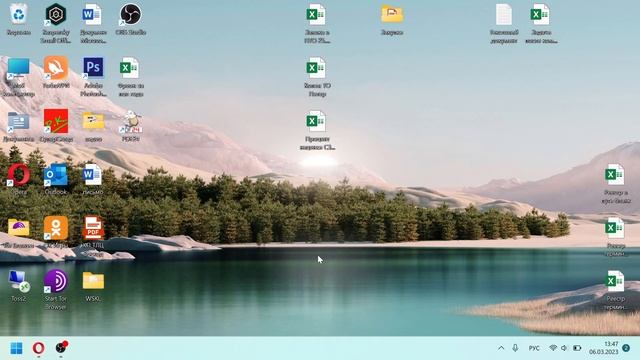Click the microphone tray icon
The height and width of the screenshot is (360, 640).
(x=515, y=348)
